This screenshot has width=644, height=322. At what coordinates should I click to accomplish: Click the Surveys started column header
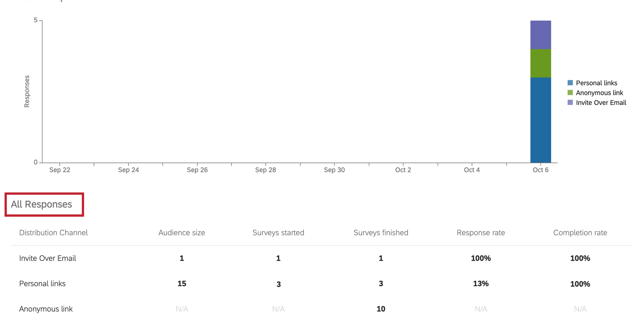pos(278,233)
